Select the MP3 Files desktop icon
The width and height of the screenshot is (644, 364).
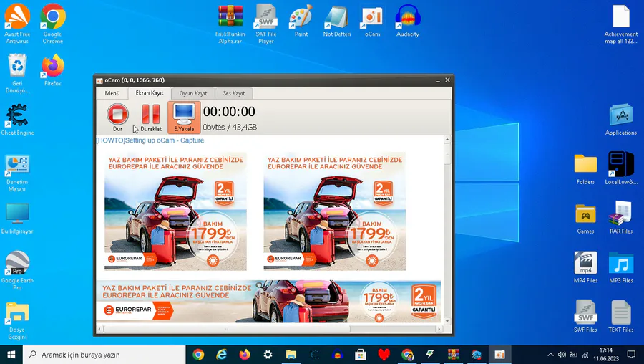[621, 267]
